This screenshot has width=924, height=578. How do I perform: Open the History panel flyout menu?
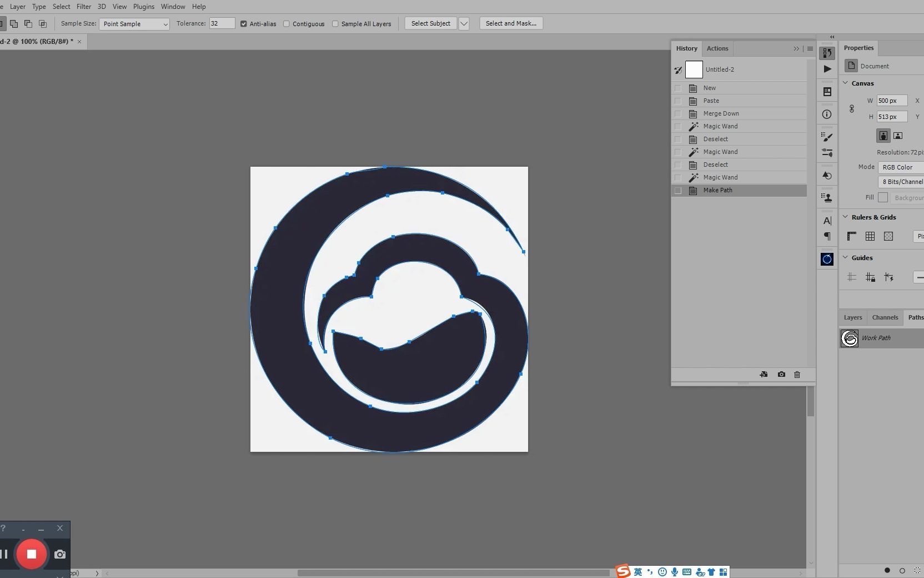coord(810,49)
